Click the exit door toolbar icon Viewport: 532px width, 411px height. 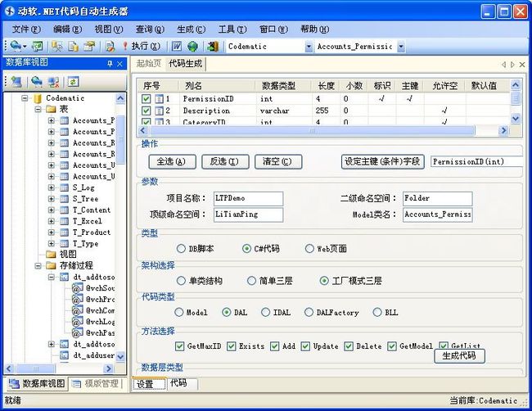click(213, 46)
